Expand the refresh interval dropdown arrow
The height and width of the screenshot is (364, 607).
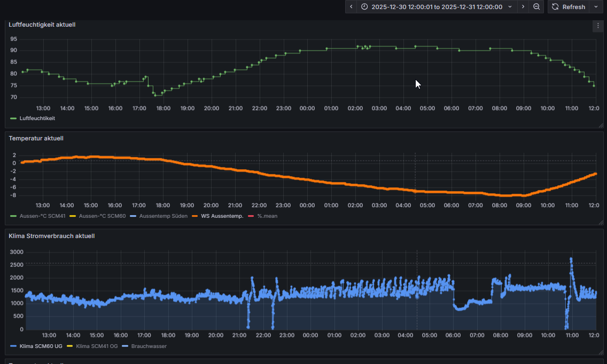pyautogui.click(x=596, y=7)
